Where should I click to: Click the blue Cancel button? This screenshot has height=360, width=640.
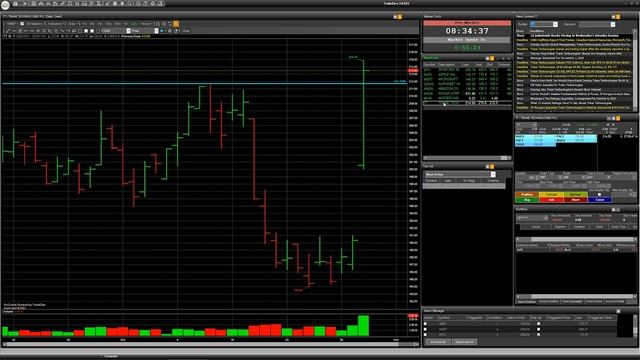(x=600, y=200)
